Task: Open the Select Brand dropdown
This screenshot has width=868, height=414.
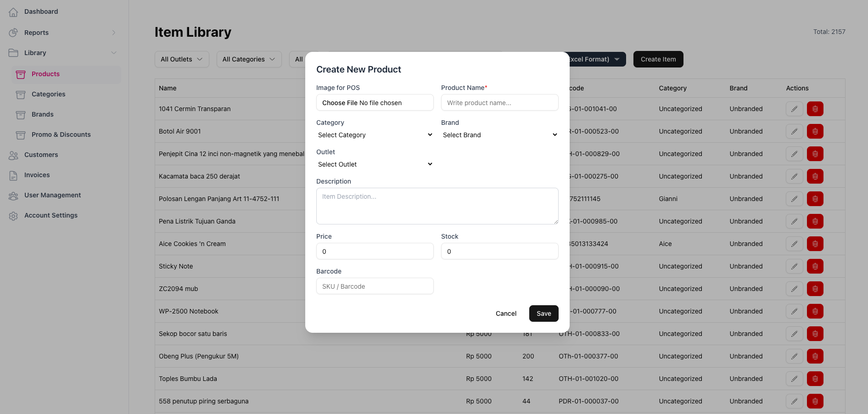Action: 499,135
